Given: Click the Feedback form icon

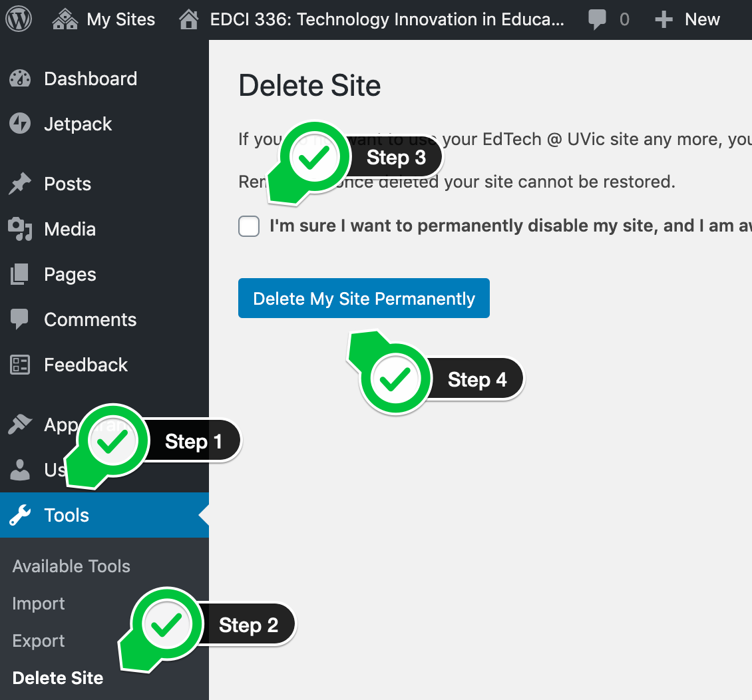Looking at the screenshot, I should click(20, 365).
